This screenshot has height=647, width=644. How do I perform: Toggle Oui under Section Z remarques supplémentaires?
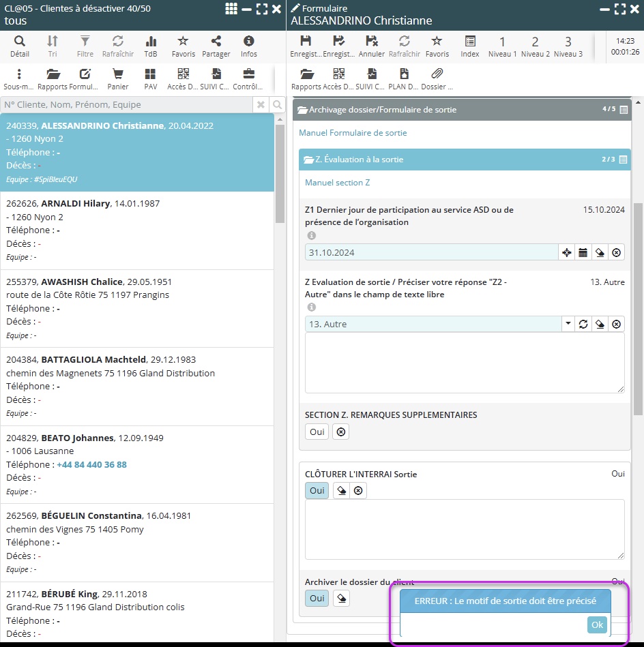(x=317, y=432)
